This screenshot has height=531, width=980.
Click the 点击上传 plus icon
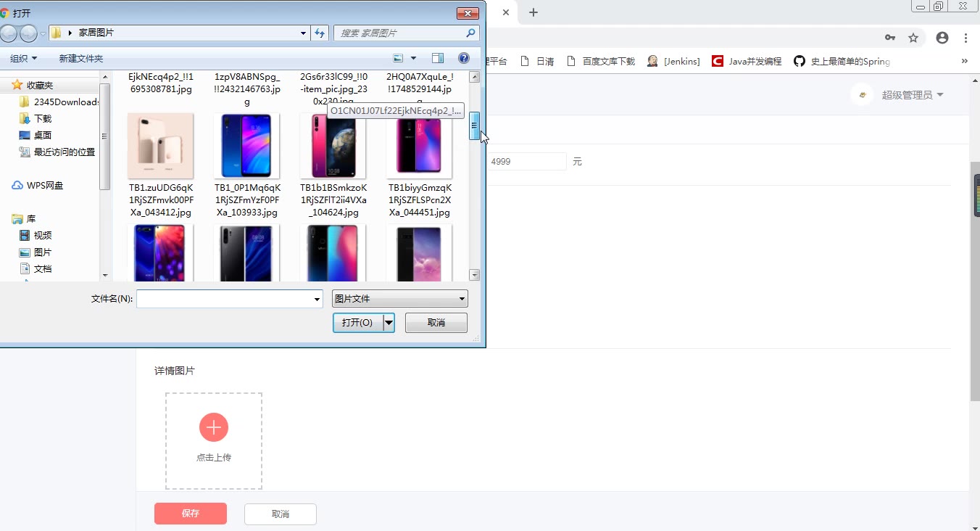(214, 428)
